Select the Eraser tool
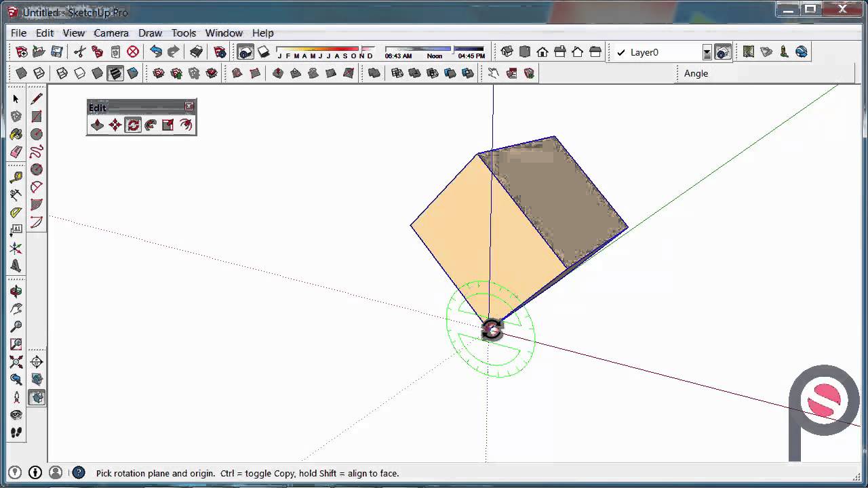Image resolution: width=868 pixels, height=488 pixels. click(x=16, y=152)
